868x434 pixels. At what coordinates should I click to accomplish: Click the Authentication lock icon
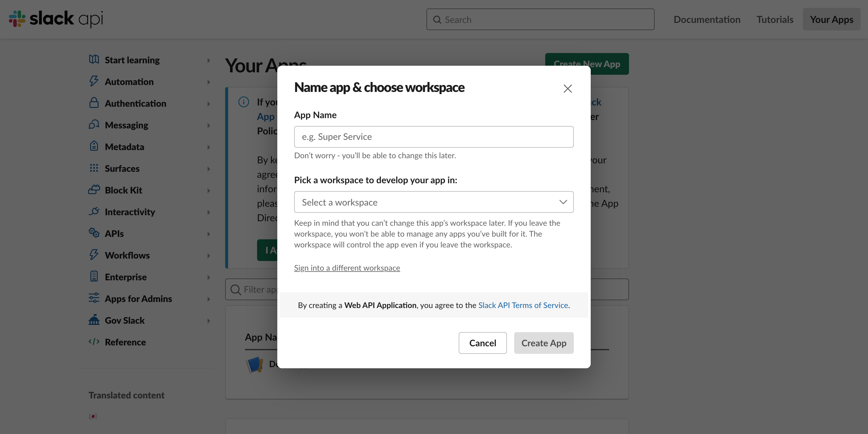(x=94, y=103)
